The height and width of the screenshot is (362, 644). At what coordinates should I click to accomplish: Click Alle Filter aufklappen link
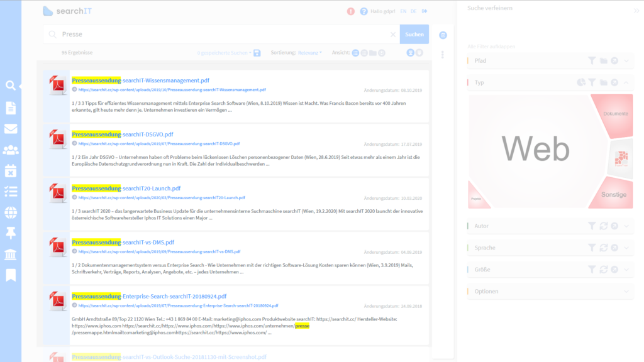491,47
